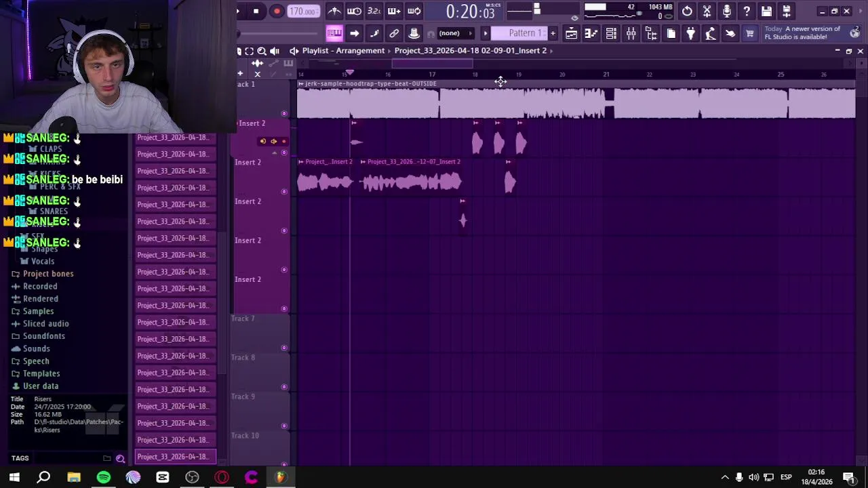Click the time display 0:20:03
The image size is (868, 488).
click(470, 12)
